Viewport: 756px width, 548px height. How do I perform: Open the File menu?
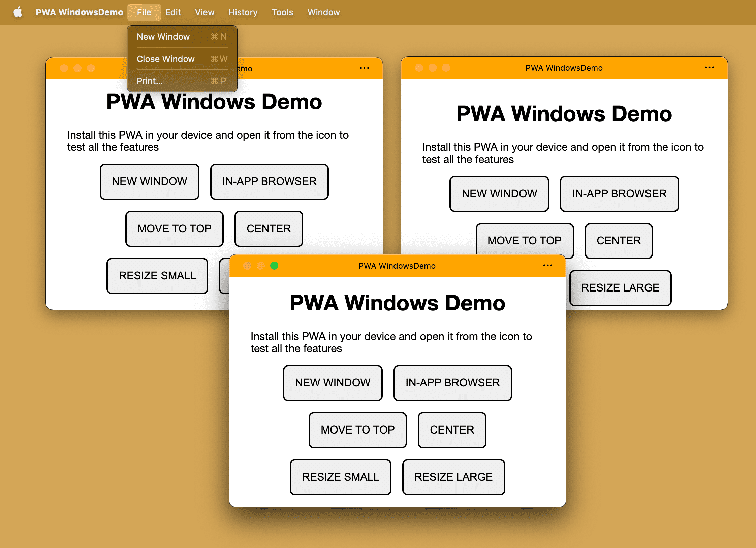143,12
